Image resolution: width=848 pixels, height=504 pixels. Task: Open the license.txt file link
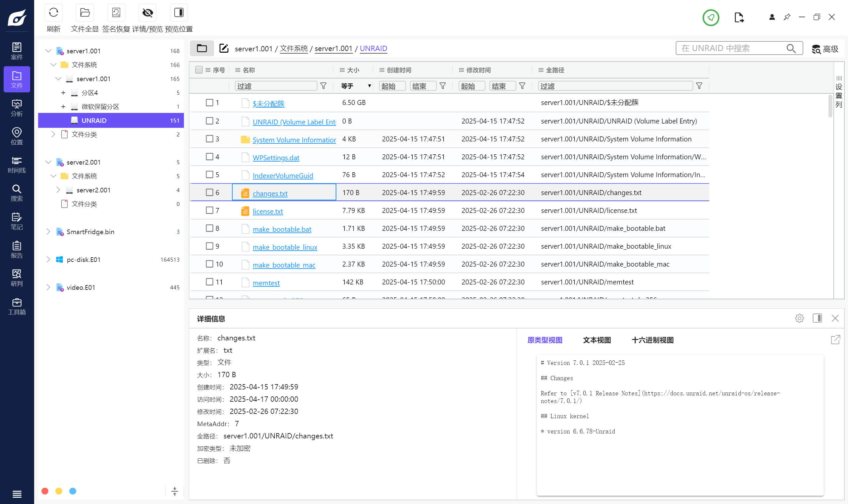click(x=268, y=211)
